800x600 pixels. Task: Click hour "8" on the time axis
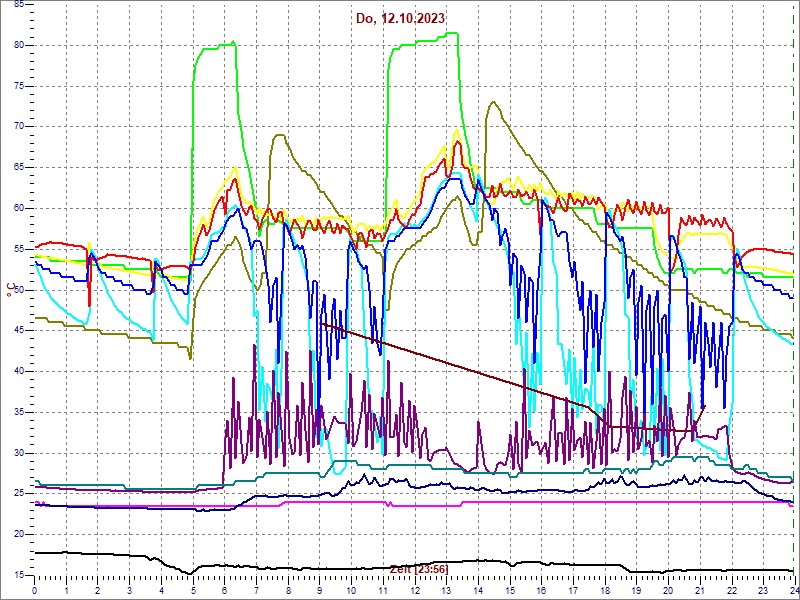click(x=288, y=590)
